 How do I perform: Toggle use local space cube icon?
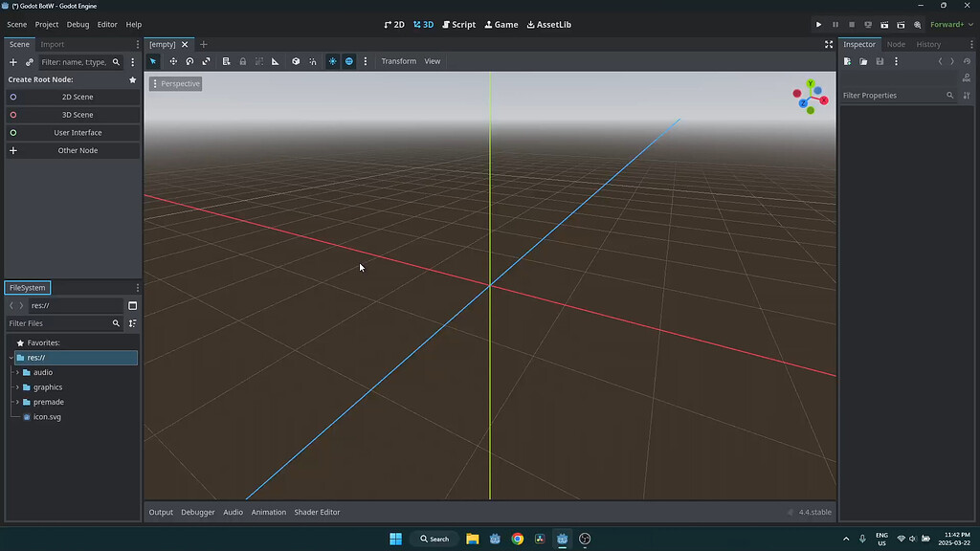point(296,61)
